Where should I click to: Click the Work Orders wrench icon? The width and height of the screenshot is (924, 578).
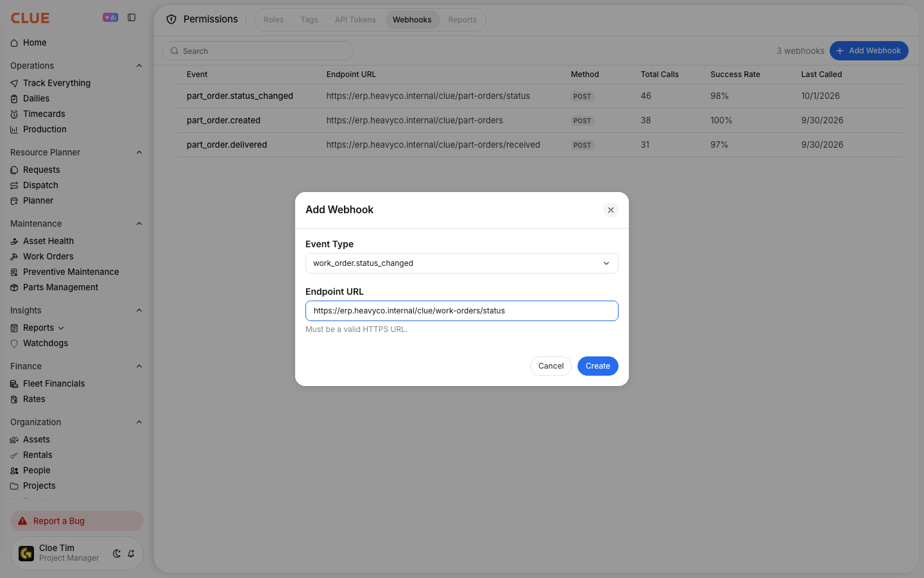pos(14,257)
